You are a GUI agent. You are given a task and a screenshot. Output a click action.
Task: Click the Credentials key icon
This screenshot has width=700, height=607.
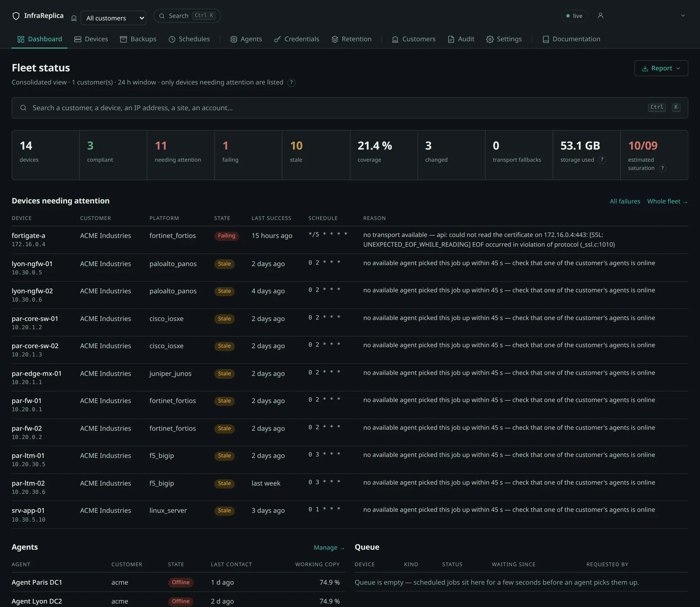click(x=277, y=39)
